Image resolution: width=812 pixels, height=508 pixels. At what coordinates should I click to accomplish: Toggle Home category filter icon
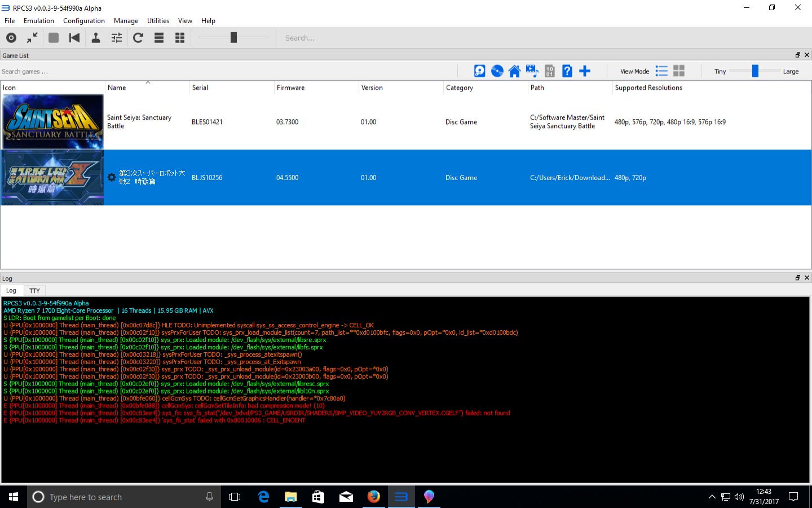click(x=514, y=71)
